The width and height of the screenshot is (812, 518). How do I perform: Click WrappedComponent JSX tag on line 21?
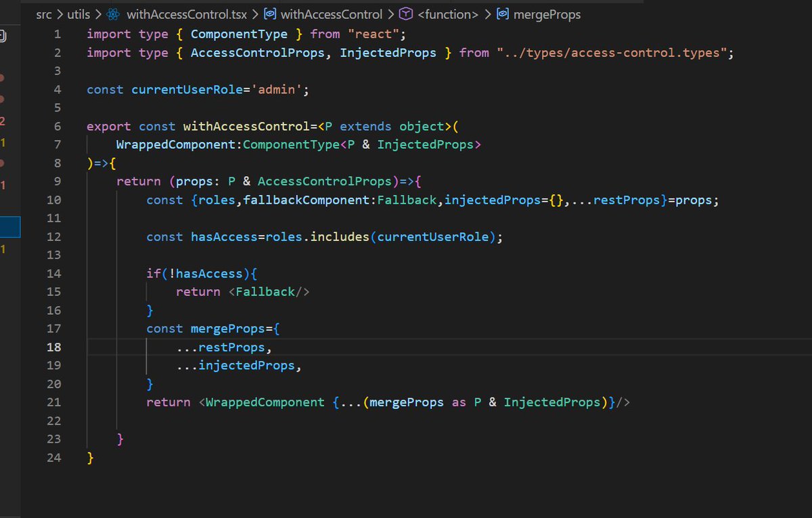pos(265,402)
